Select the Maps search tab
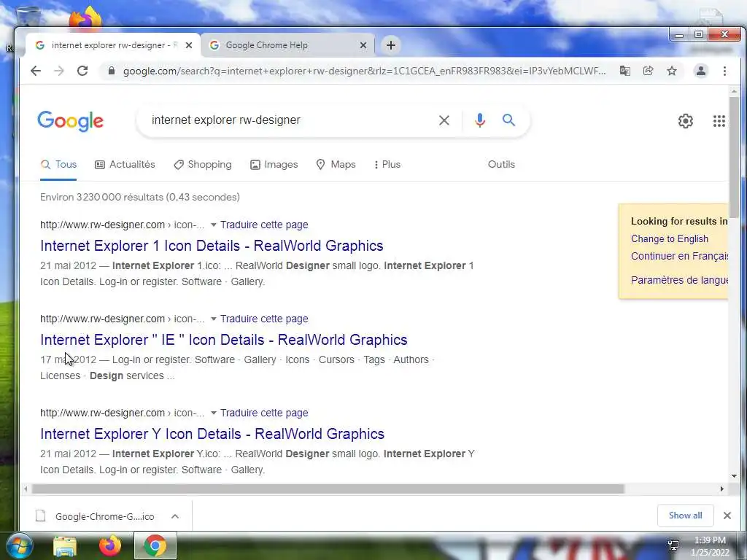The height and width of the screenshot is (560, 747). 336,164
